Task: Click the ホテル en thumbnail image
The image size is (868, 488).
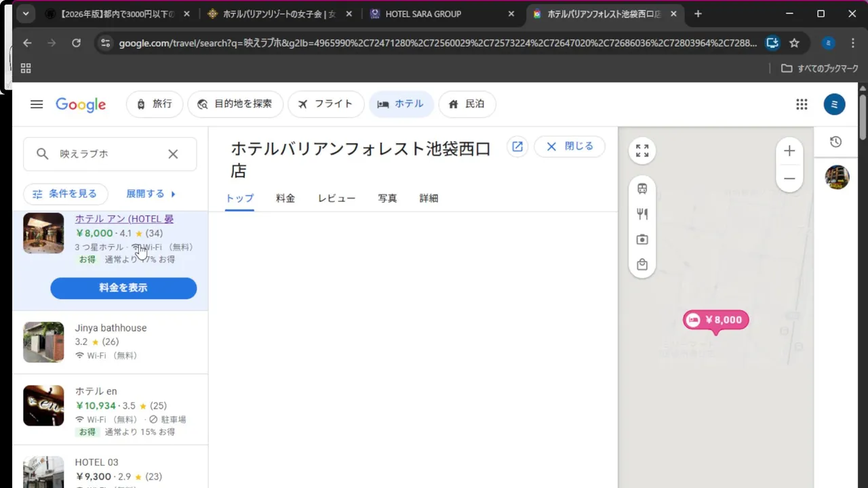Action: pyautogui.click(x=43, y=405)
